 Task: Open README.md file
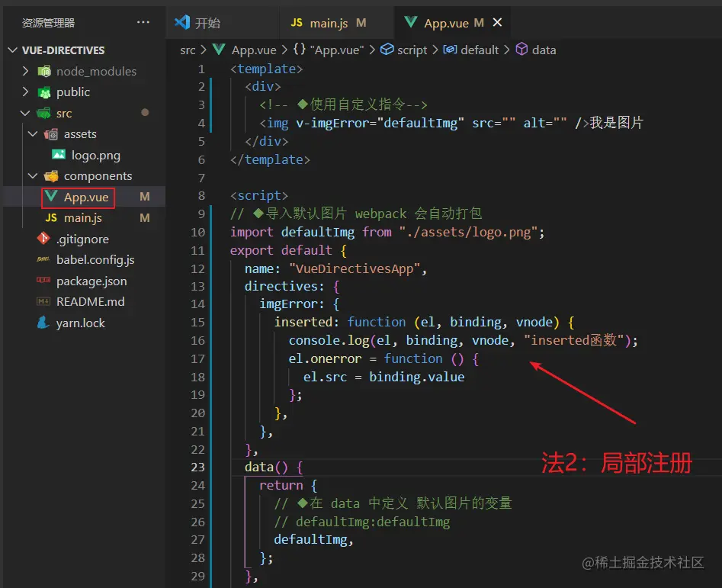(x=90, y=301)
